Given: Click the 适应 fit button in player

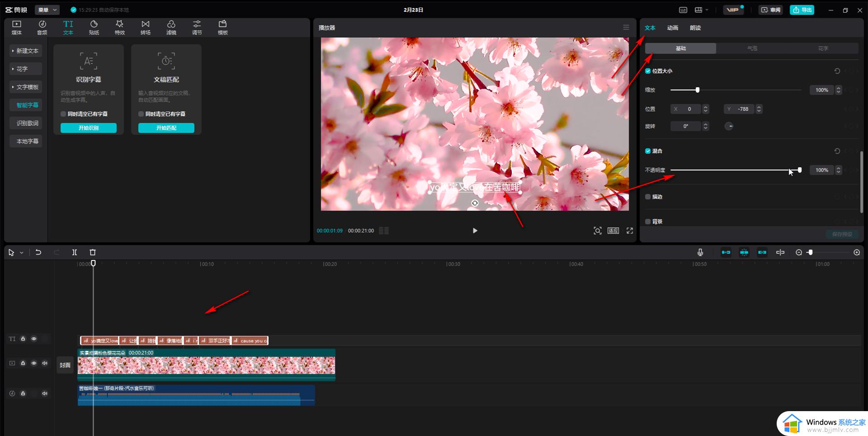Looking at the screenshot, I should tap(613, 231).
